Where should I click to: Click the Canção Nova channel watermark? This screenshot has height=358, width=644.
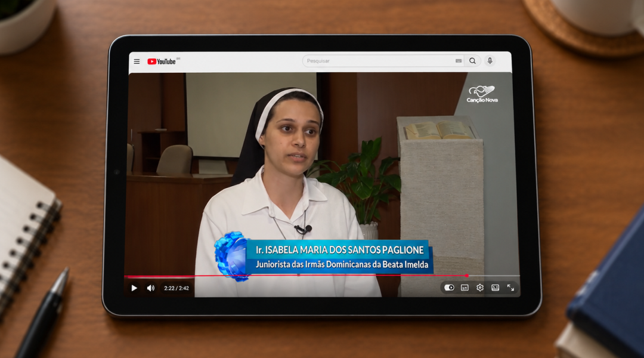(482, 94)
